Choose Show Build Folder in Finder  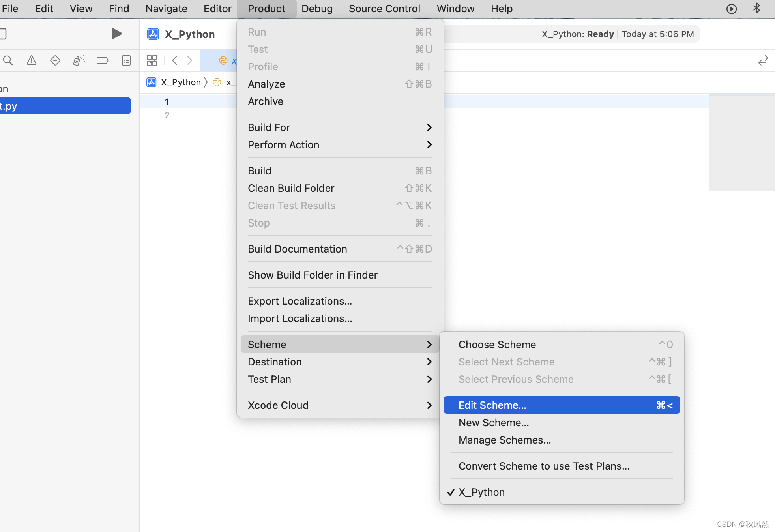click(x=340, y=275)
